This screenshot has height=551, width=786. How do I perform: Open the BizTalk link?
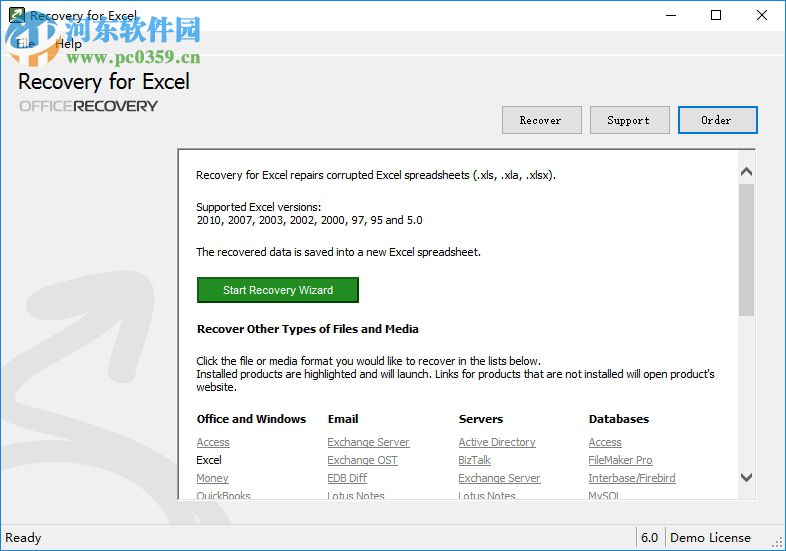[x=474, y=460]
